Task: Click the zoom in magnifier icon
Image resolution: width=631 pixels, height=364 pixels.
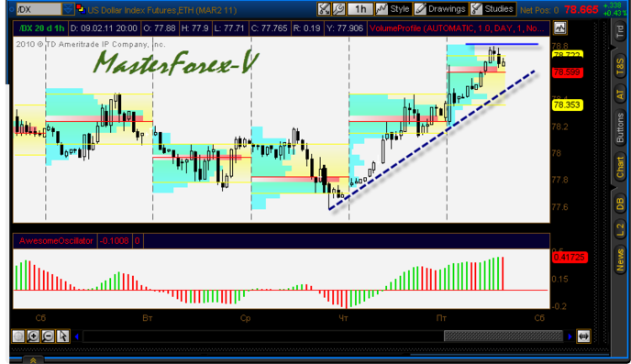Action: click(x=33, y=336)
